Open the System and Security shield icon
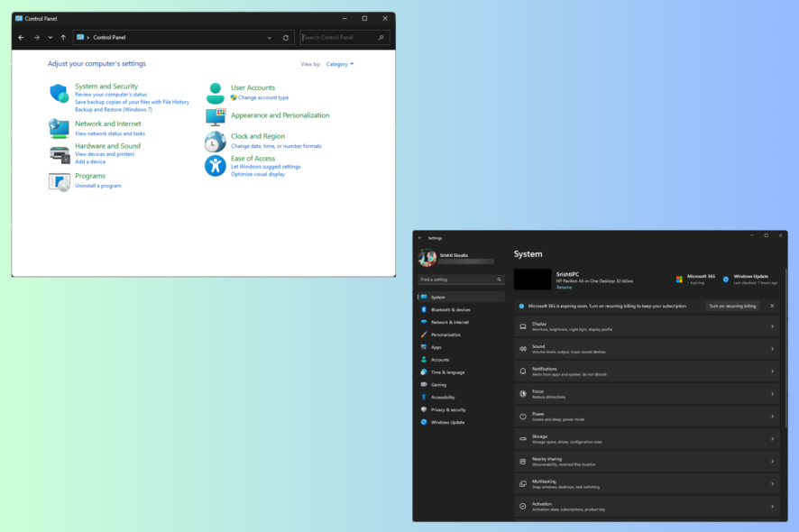799x532 pixels. click(x=60, y=93)
